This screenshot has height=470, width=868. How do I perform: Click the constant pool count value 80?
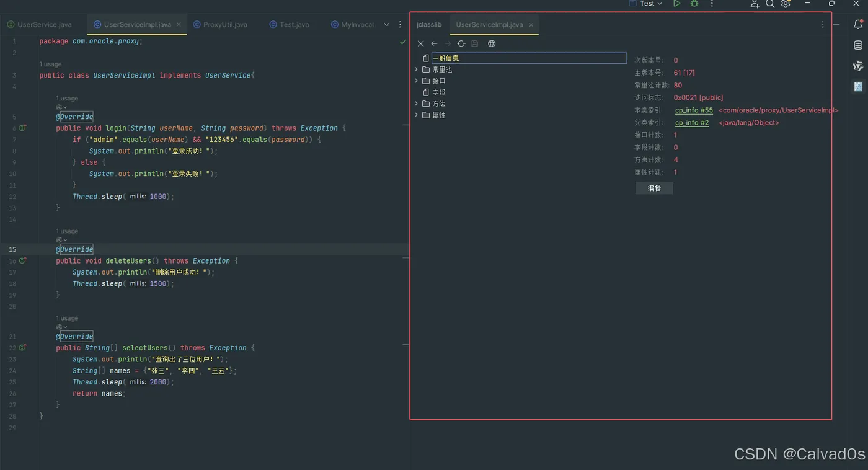tap(678, 85)
